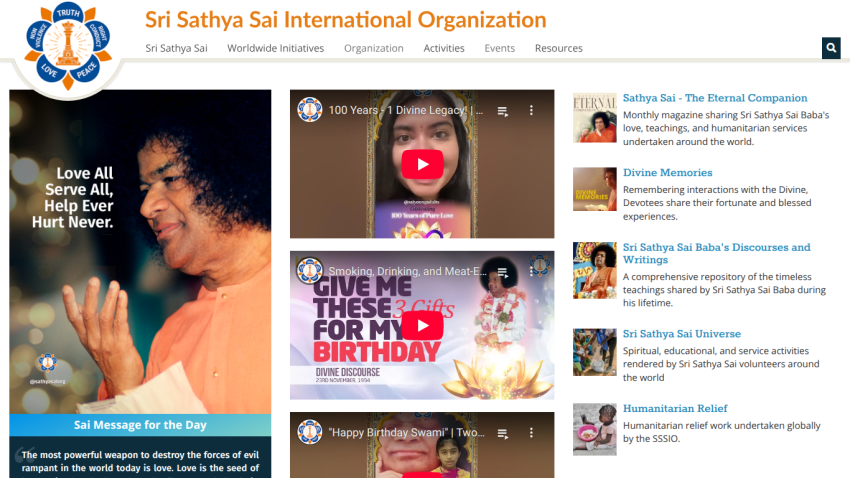The width and height of the screenshot is (850, 478).
Task: Open the Resources menu
Action: coord(559,48)
